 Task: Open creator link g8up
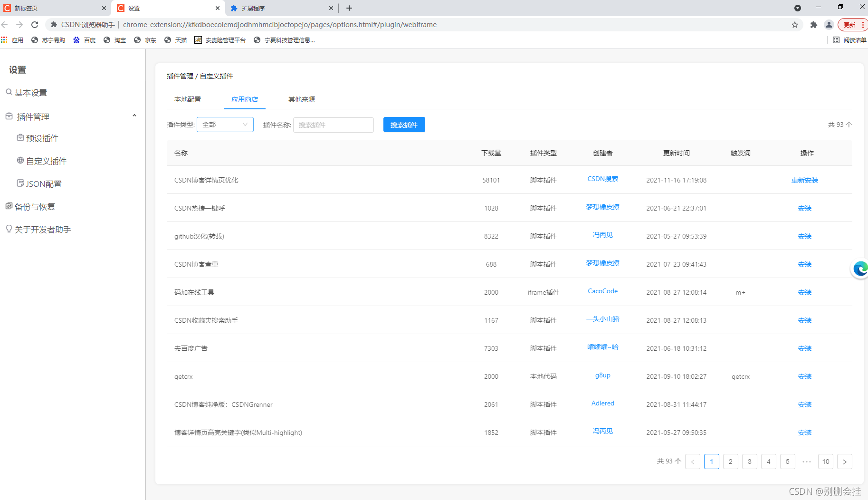(x=603, y=375)
